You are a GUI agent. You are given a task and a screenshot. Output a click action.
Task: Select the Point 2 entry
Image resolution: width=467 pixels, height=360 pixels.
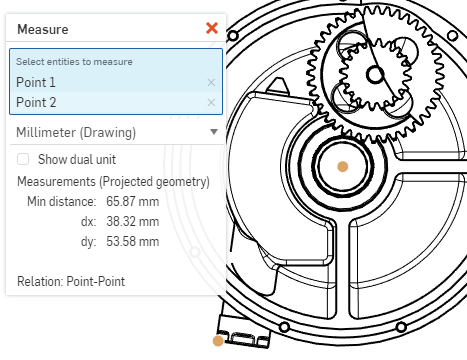click(x=116, y=102)
